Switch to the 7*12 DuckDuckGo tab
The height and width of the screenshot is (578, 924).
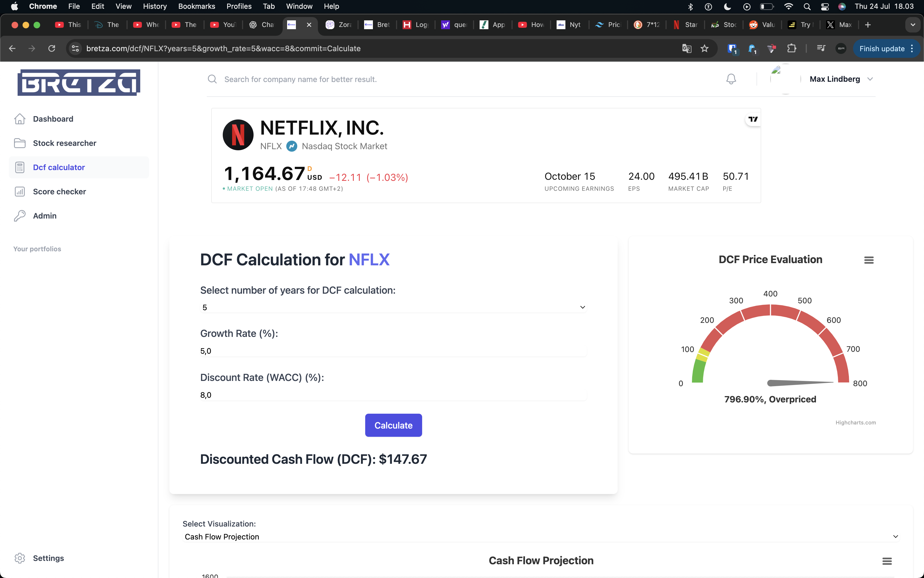[647, 25]
